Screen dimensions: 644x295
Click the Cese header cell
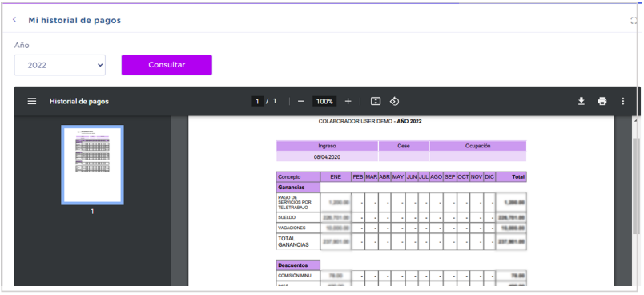pos(404,146)
